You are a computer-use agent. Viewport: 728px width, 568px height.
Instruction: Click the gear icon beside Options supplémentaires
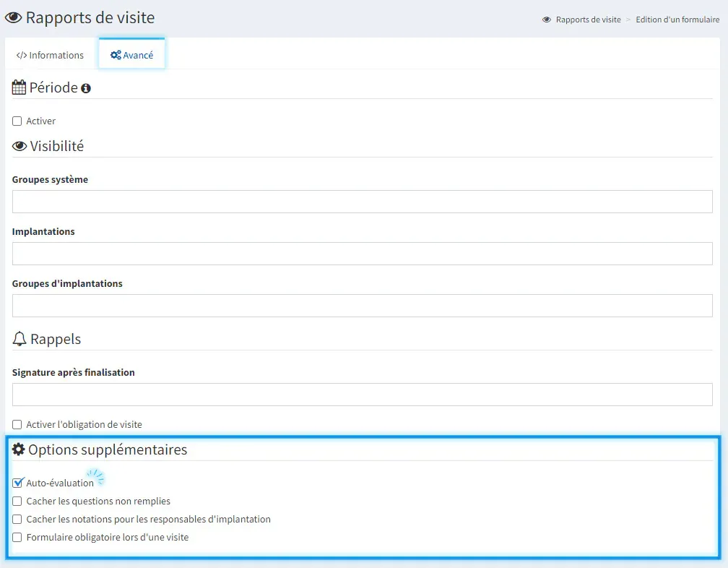point(18,449)
